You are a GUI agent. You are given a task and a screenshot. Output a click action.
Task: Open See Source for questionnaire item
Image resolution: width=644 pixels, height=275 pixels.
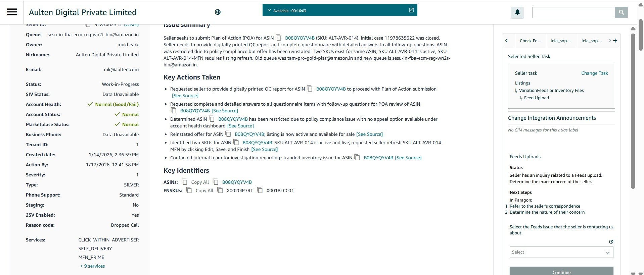[225, 111]
